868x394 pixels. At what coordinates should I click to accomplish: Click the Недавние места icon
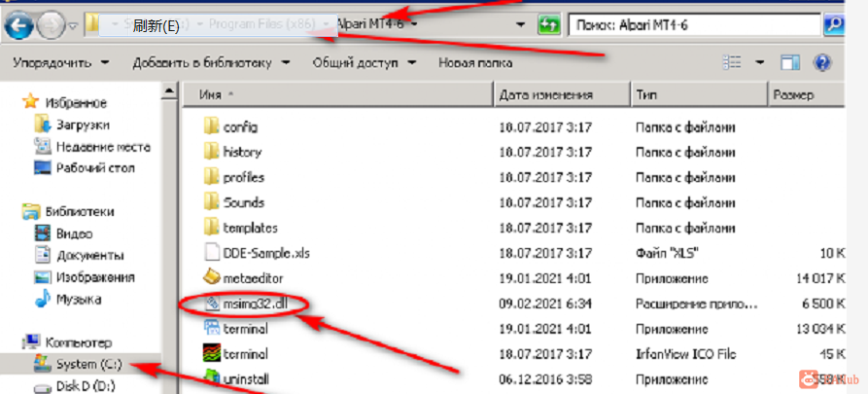(43, 146)
